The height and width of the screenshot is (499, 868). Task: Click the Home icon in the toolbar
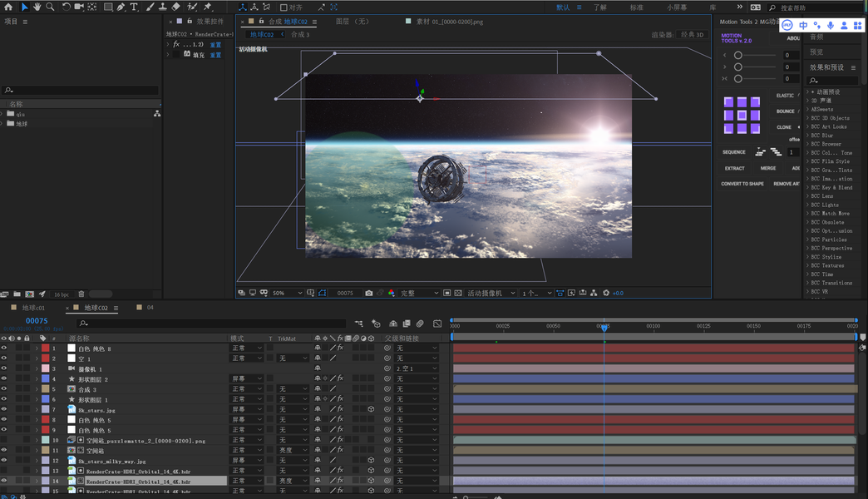8,7
